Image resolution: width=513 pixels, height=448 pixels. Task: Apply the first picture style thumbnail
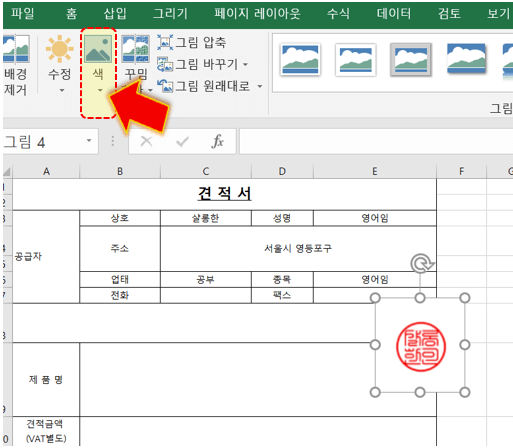click(x=300, y=60)
